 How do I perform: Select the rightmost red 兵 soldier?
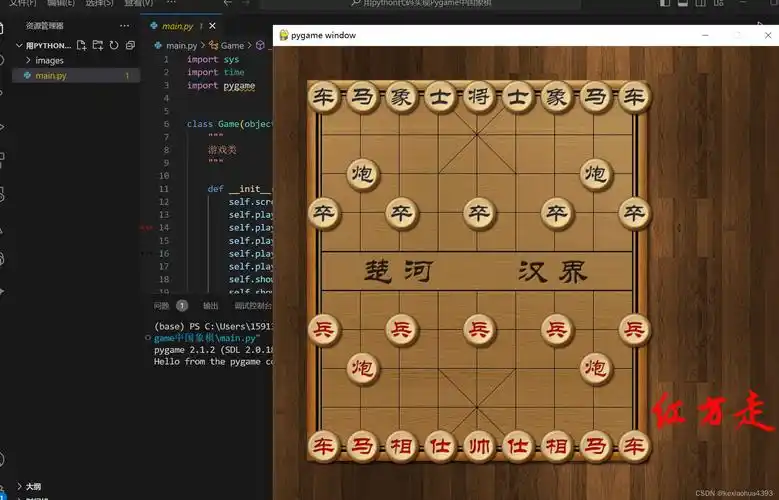tap(634, 330)
